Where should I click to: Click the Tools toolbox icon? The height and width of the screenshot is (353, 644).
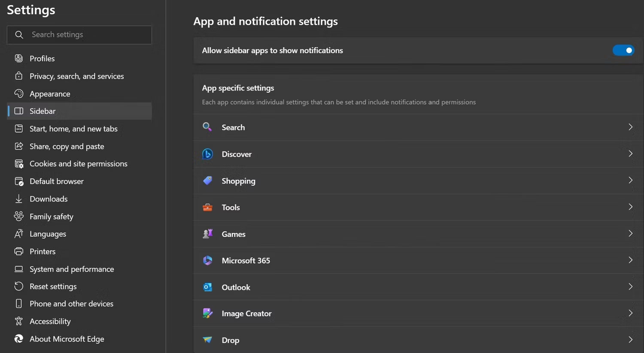point(207,207)
